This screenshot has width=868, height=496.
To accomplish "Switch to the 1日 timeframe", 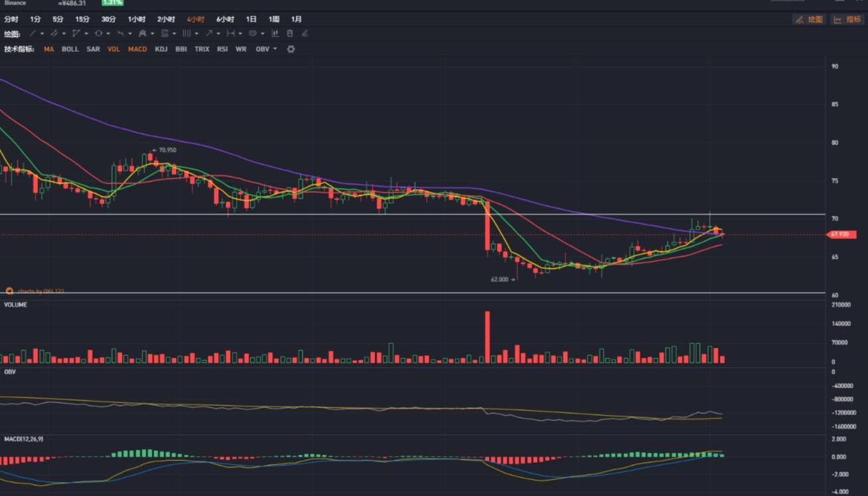I will click(x=251, y=19).
